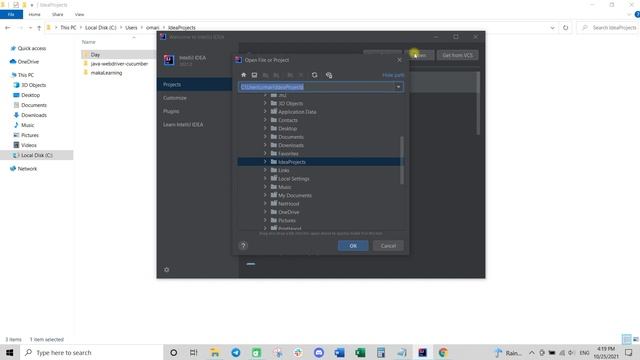Click the Search IdeaProjects box in Explorer
Viewport: 640px width, 360px height.
[609, 28]
